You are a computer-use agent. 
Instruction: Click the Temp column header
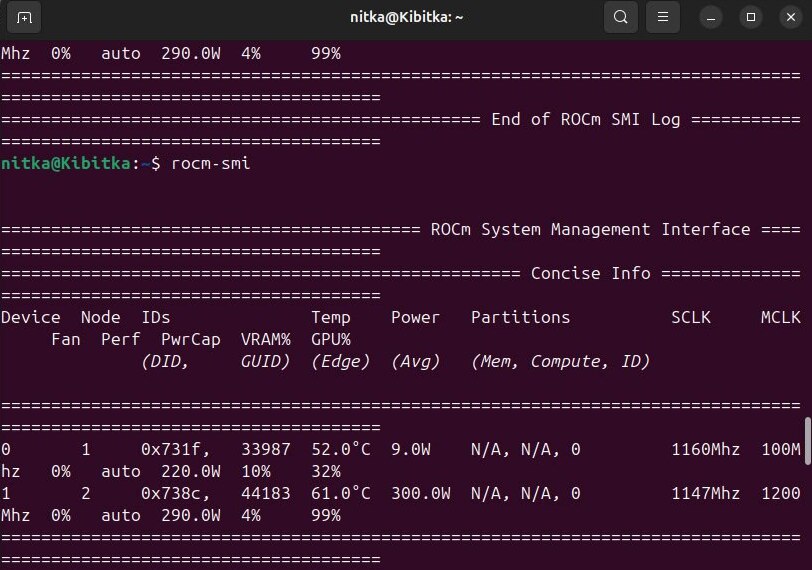(x=330, y=317)
